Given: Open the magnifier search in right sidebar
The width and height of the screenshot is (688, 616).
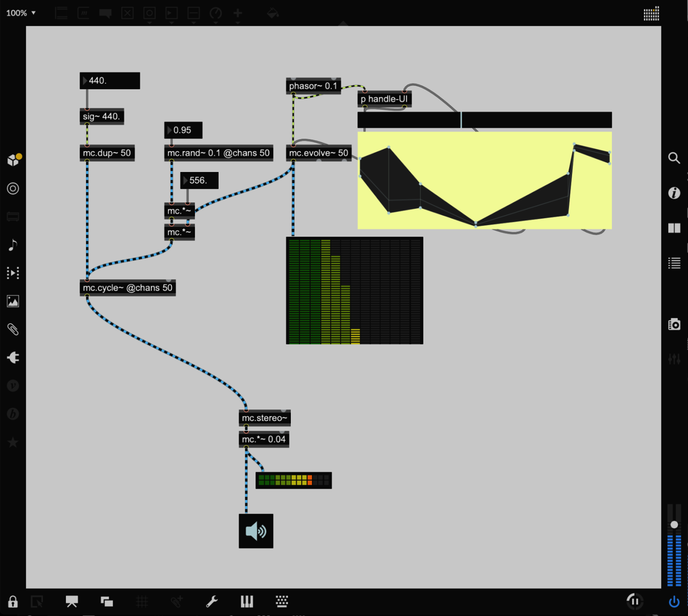Looking at the screenshot, I should [x=674, y=158].
